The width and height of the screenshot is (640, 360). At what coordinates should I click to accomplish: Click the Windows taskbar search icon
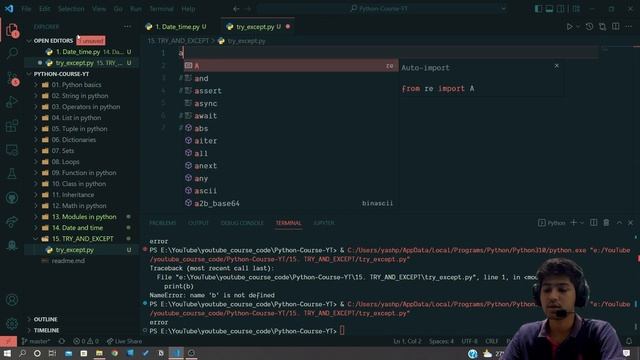(x=22, y=353)
